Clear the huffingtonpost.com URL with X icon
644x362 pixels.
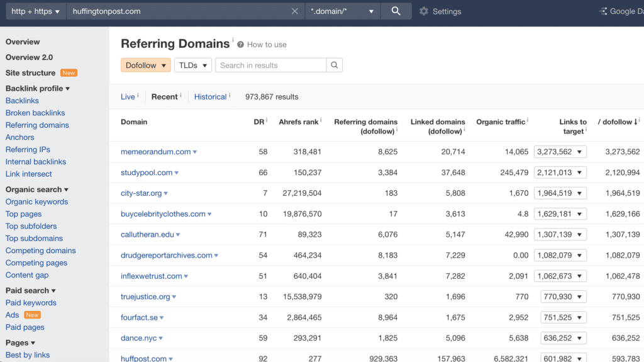pyautogui.click(x=294, y=11)
